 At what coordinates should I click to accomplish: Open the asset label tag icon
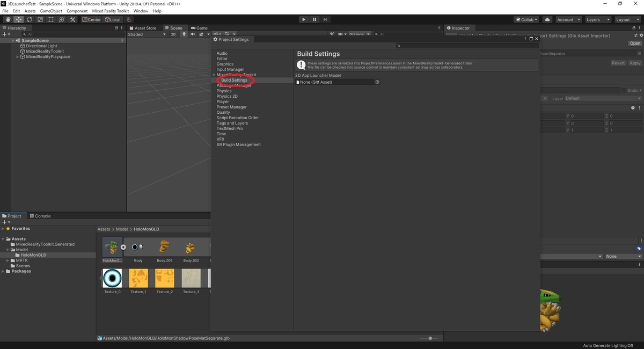click(639, 249)
